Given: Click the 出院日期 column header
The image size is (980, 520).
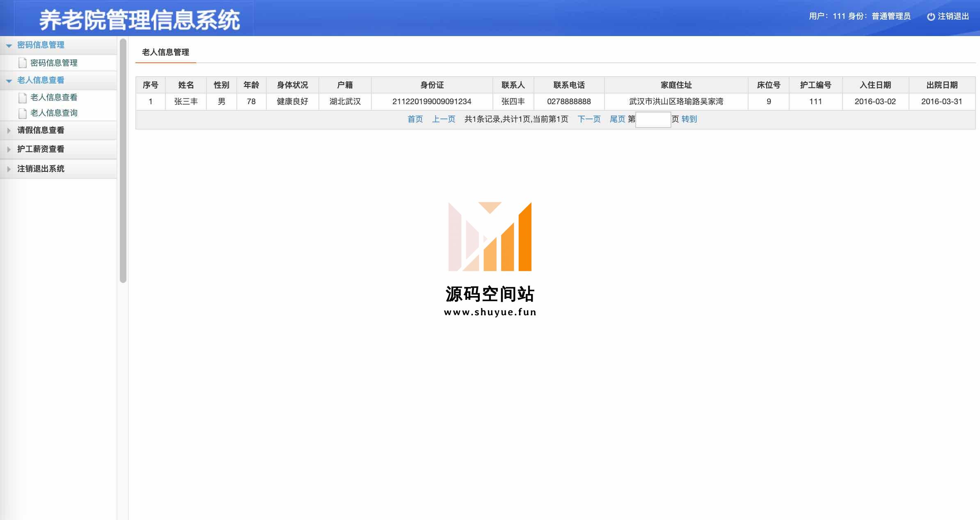Looking at the screenshot, I should (942, 85).
